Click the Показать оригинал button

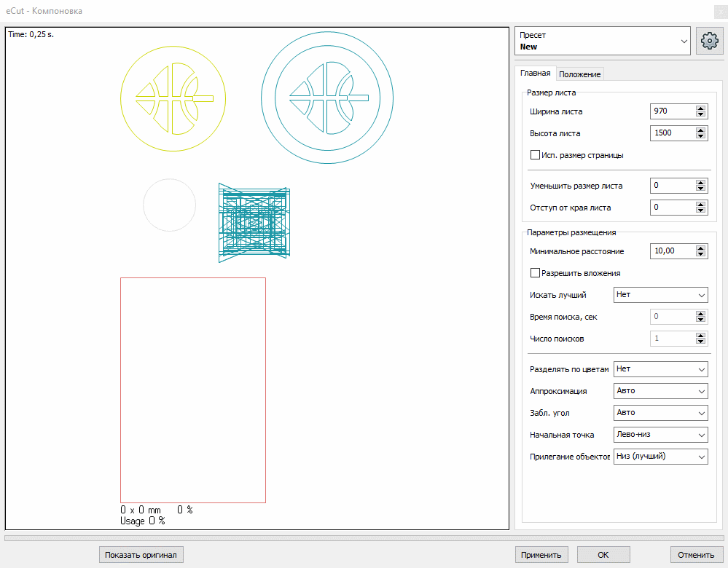pos(141,555)
